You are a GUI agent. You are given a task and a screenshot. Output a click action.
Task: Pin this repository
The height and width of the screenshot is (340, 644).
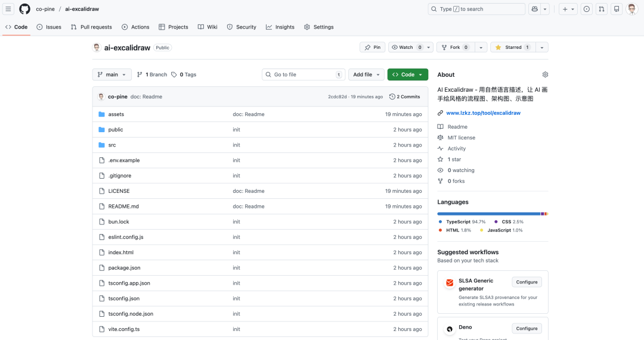click(373, 47)
